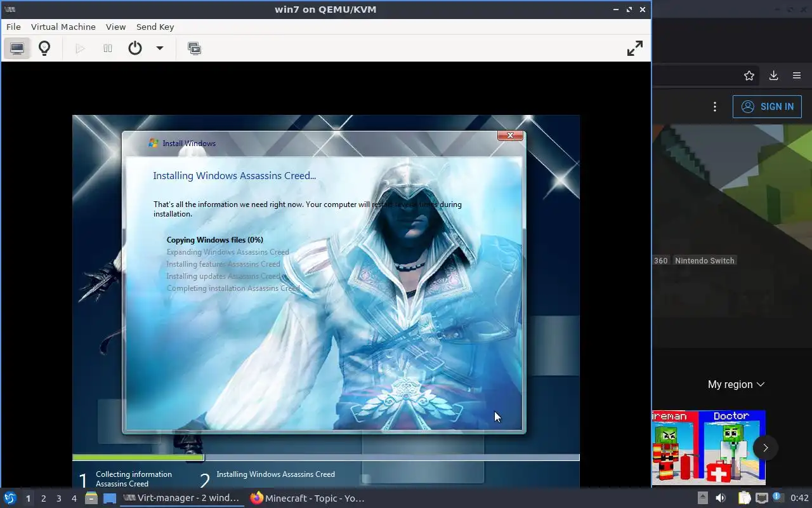Open the Send Key menu
Screen dimensions: 812x508
pyautogui.click(x=155, y=27)
